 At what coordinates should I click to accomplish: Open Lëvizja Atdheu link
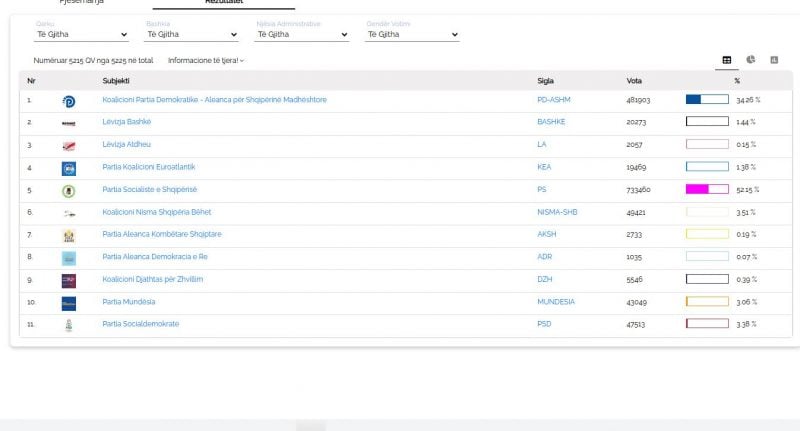127,144
